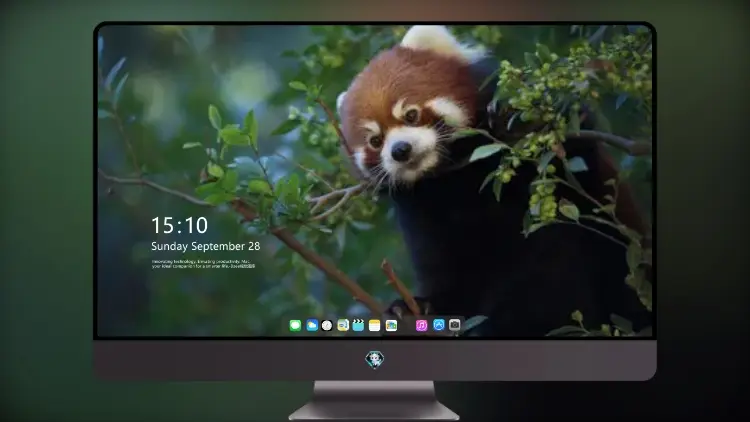Open the green Messages app in the dock
750x422 pixels.
click(x=295, y=325)
